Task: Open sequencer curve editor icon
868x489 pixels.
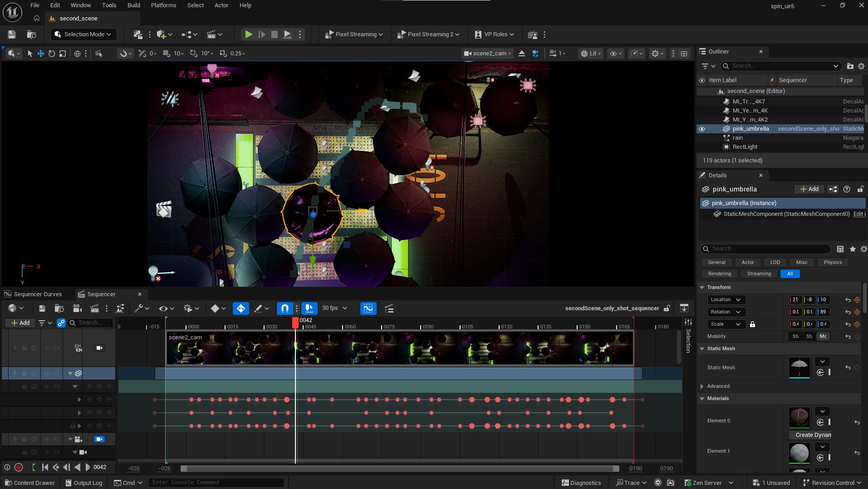Action: [368, 308]
